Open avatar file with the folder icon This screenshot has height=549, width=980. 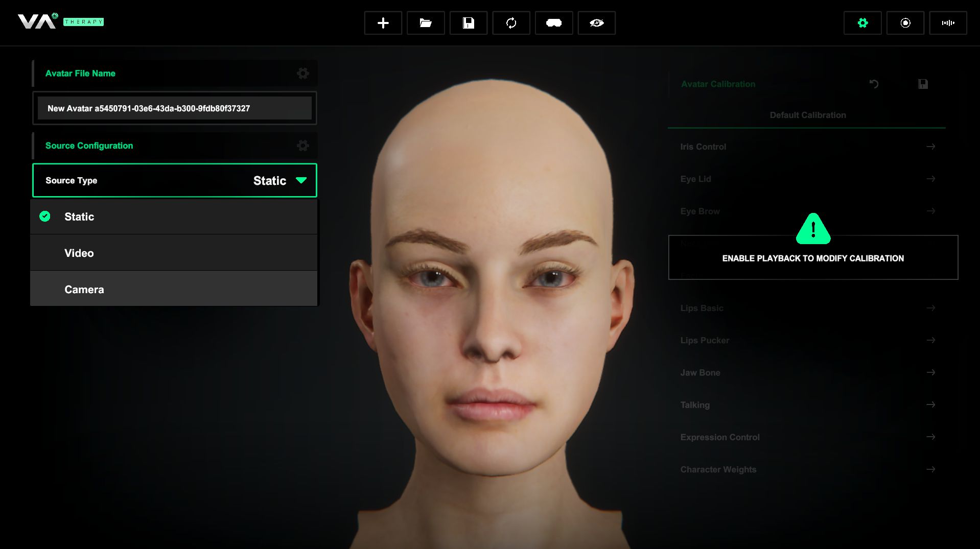(425, 23)
